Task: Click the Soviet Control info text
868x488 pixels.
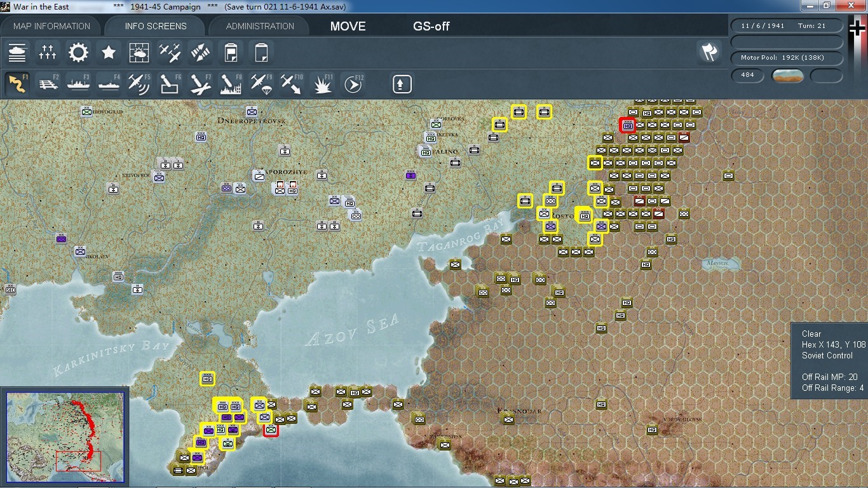Action: pos(827,355)
